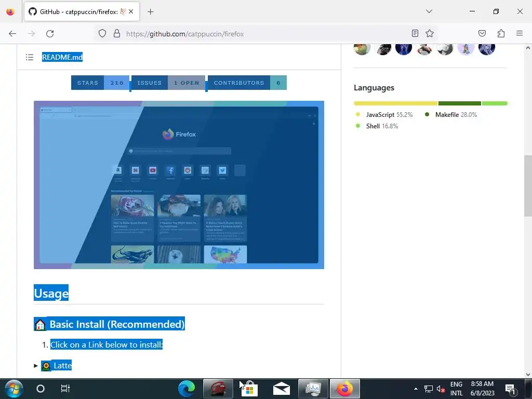Click scrollbar up arrow
Screen dimensions: 532x399
[528, 48]
